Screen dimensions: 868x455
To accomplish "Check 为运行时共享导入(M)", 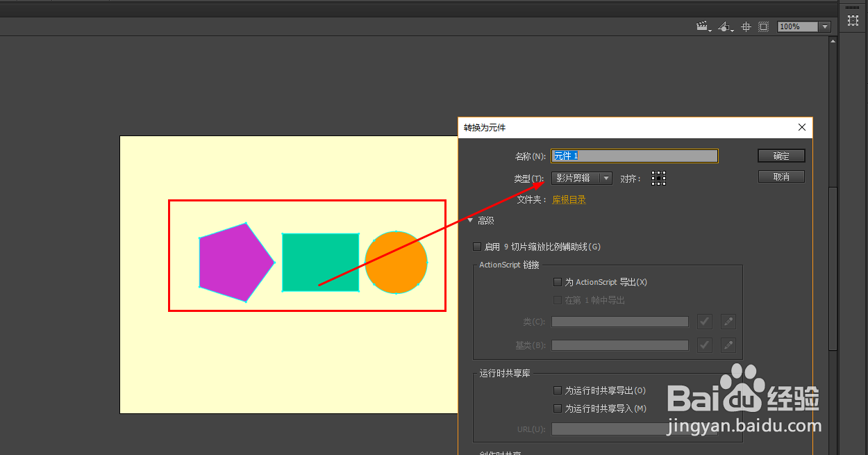I will pyautogui.click(x=557, y=408).
